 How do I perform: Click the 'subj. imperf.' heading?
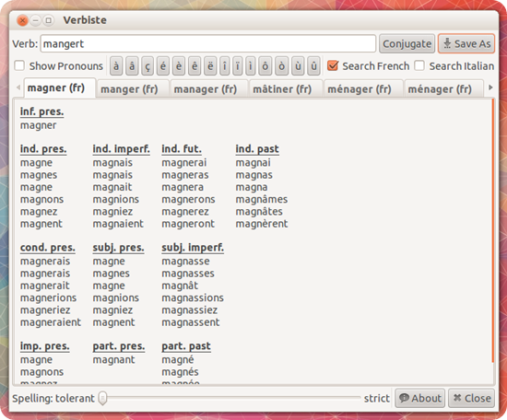click(193, 248)
